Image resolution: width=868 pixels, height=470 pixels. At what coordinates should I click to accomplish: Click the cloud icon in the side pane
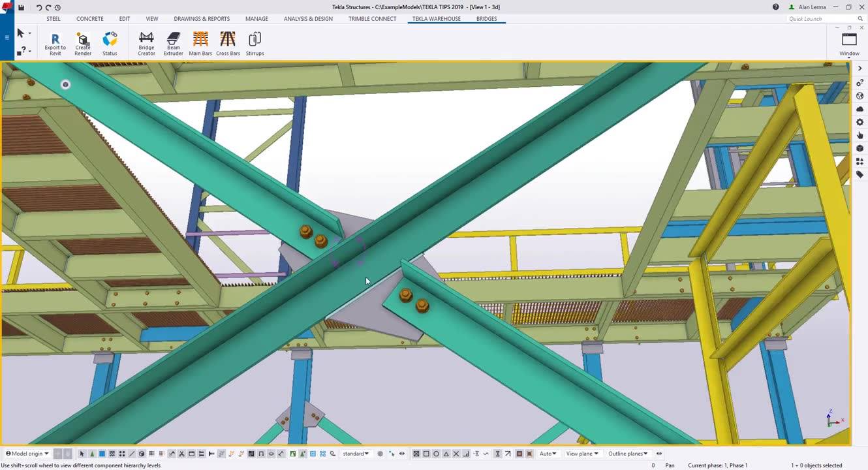point(860,109)
